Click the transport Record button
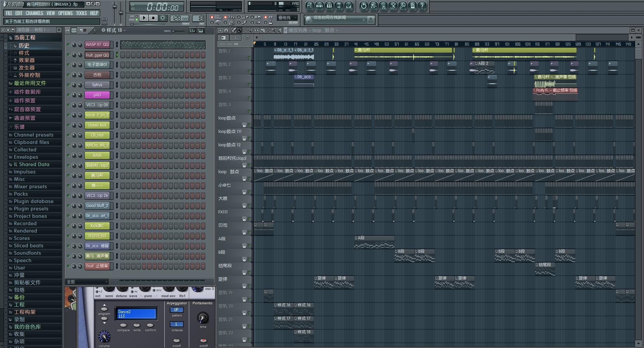Image resolution: width=644 pixels, height=348 pixels. 163,18
